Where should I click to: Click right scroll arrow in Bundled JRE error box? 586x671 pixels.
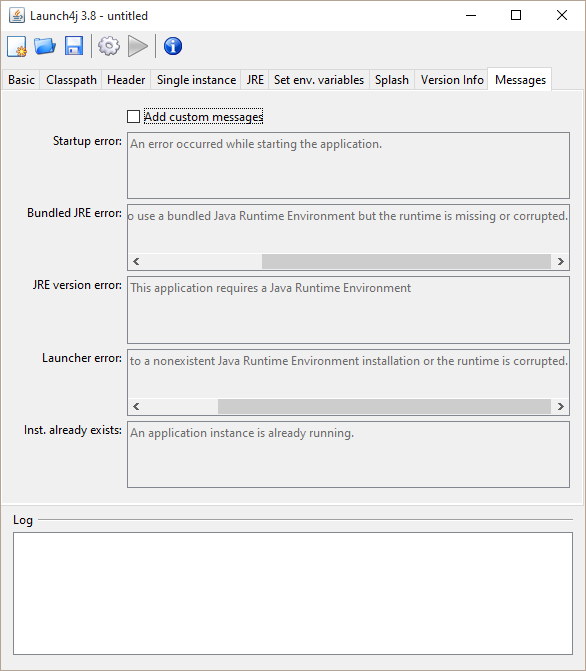(x=560, y=261)
